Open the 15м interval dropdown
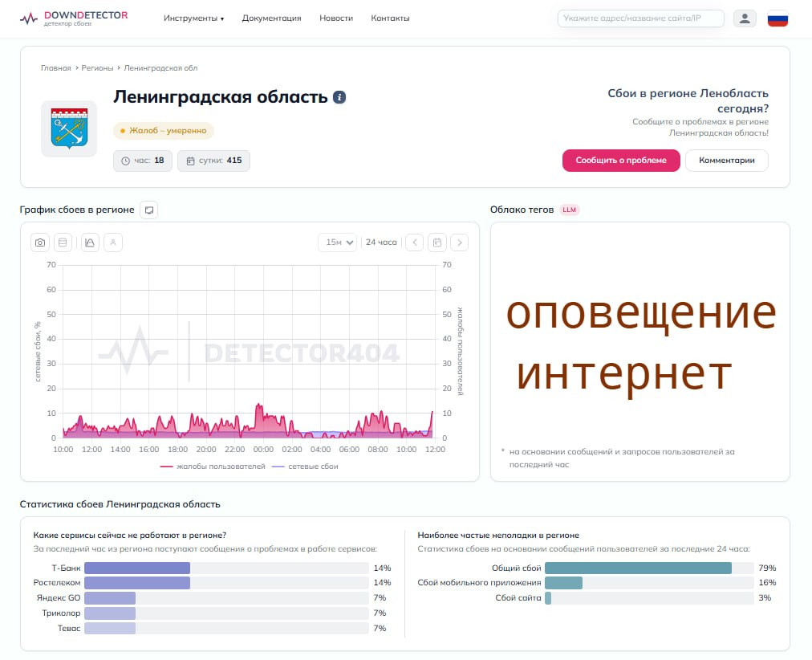The image size is (812, 660). 338,242
